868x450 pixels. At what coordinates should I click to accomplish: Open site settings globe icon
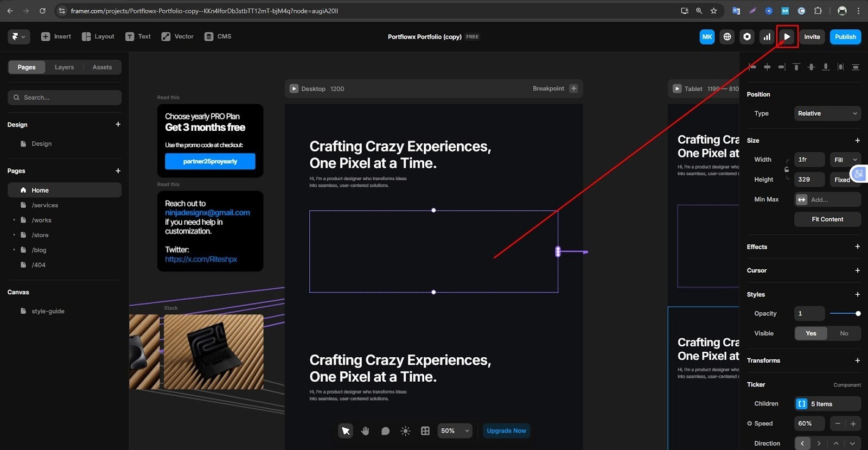tap(727, 37)
